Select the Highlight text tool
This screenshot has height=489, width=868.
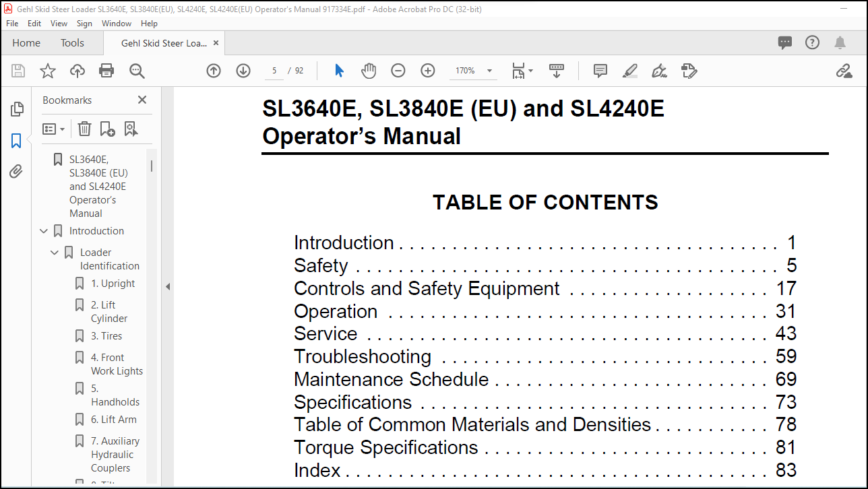tap(630, 71)
